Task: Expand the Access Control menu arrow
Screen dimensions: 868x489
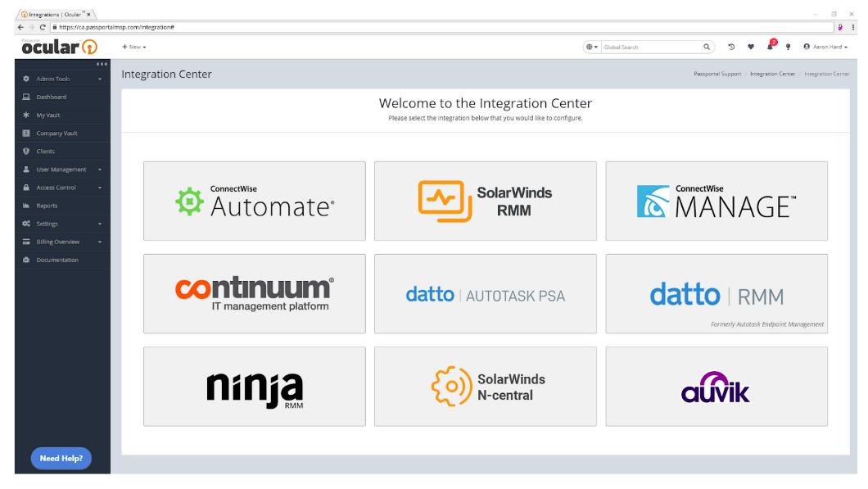Action: (x=100, y=188)
